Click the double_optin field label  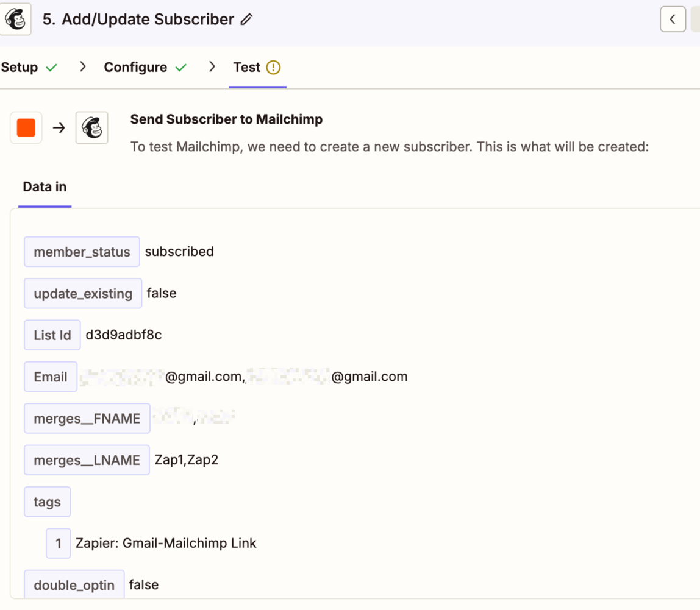tap(74, 584)
